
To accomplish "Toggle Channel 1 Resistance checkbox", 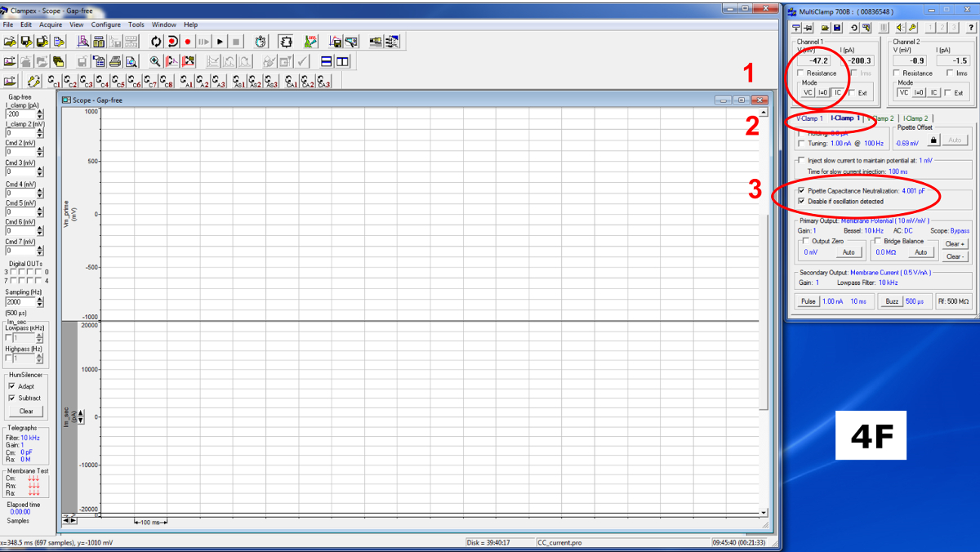I will tap(800, 73).
